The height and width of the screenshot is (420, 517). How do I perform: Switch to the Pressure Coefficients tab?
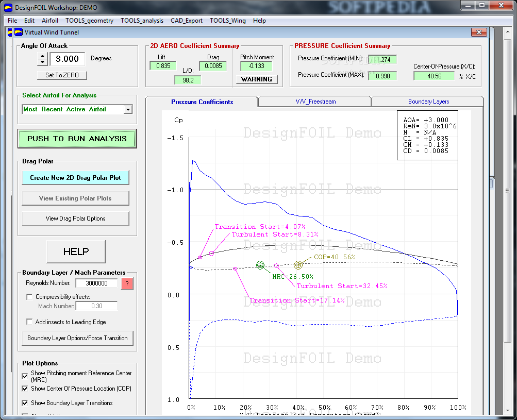tap(202, 102)
